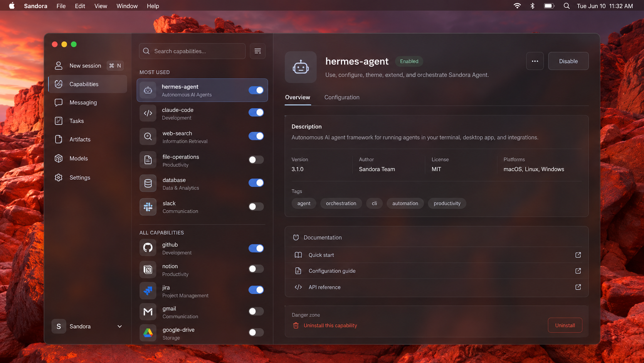Click the Search capabilities field
The image size is (644, 363).
point(192,51)
